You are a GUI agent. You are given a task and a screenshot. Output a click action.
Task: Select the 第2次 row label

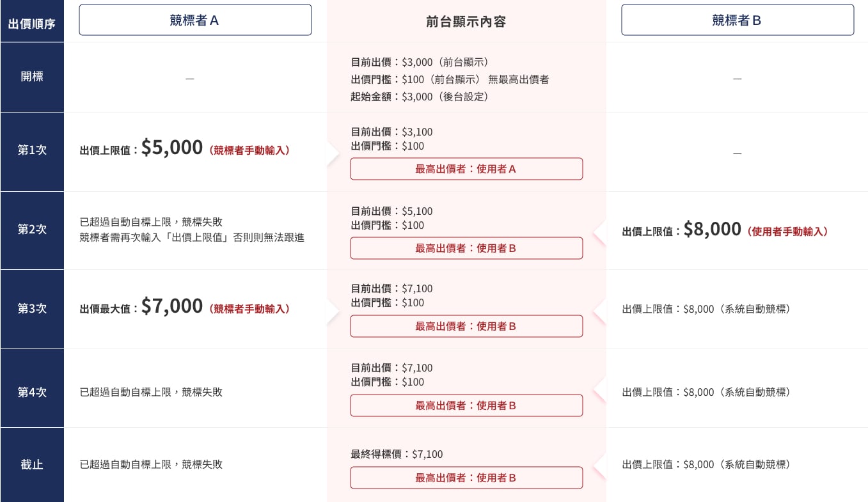click(x=32, y=230)
